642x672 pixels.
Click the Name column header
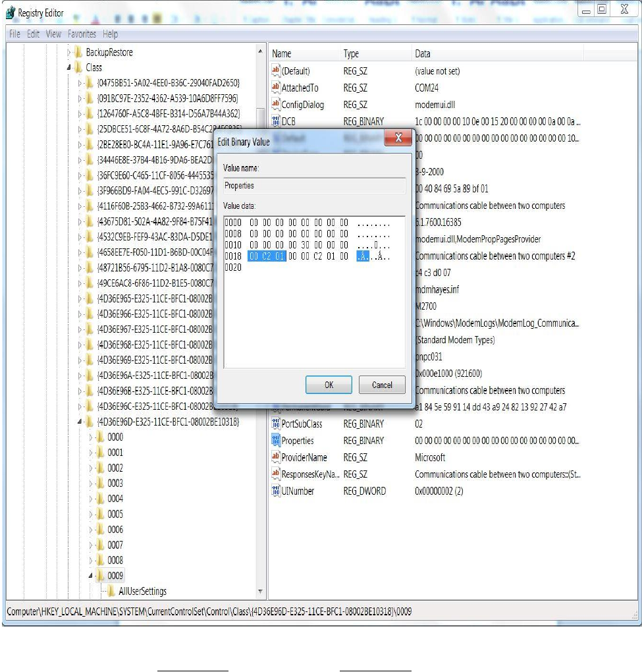click(304, 53)
